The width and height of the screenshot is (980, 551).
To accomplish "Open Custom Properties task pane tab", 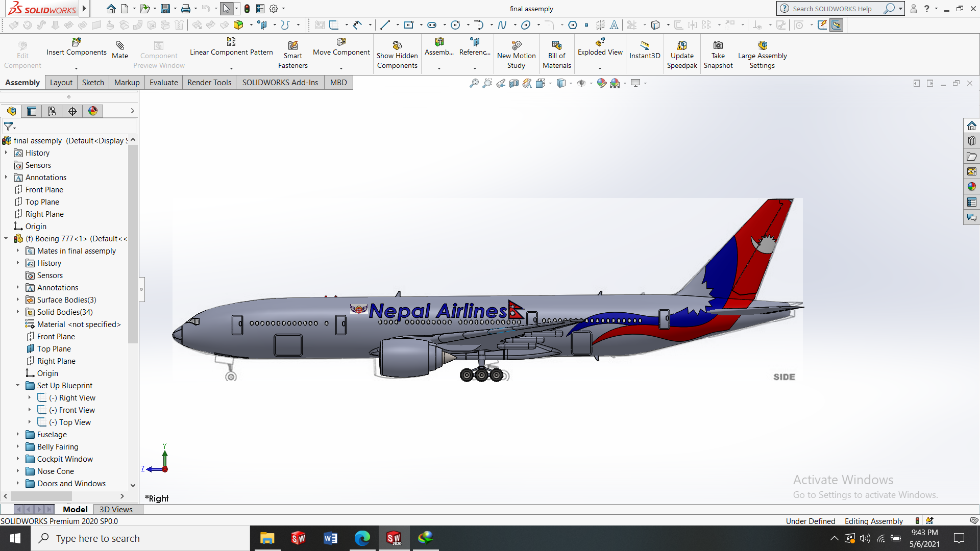I will [x=971, y=202].
